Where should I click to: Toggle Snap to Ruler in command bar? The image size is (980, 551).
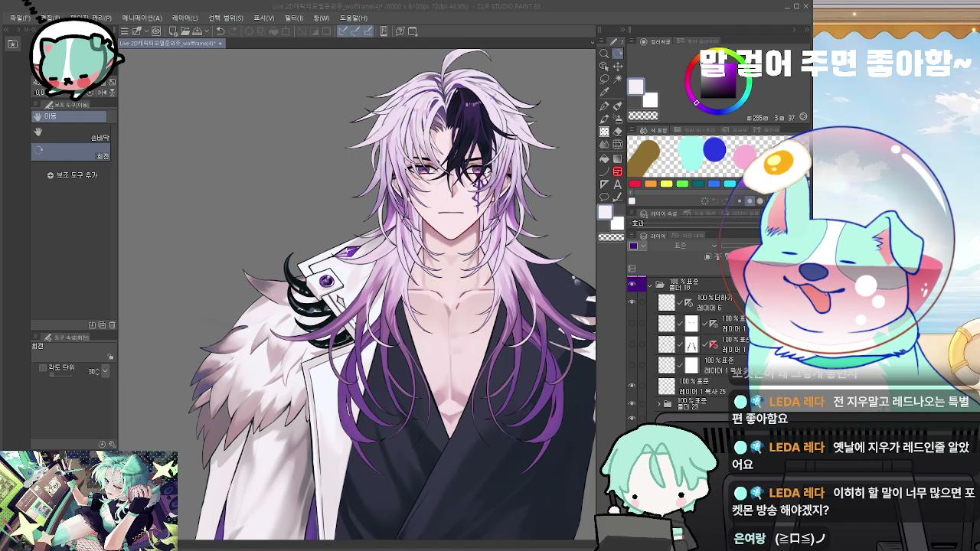(343, 31)
